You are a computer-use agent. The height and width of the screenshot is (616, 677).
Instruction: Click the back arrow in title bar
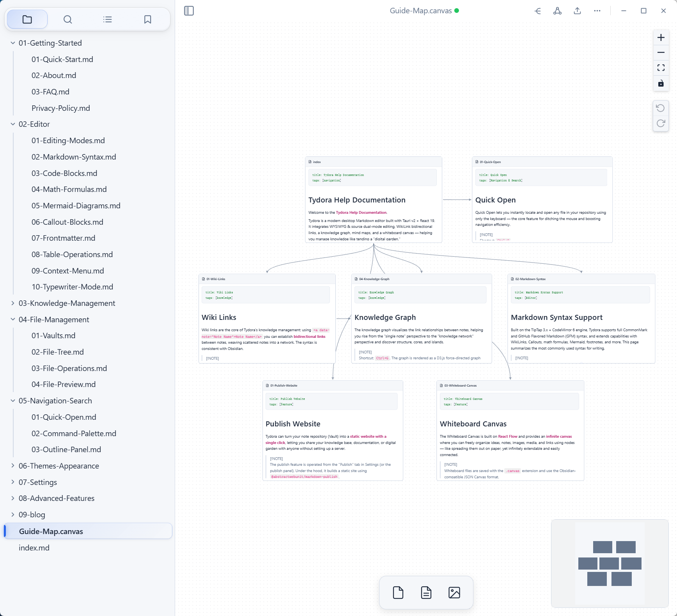point(538,11)
